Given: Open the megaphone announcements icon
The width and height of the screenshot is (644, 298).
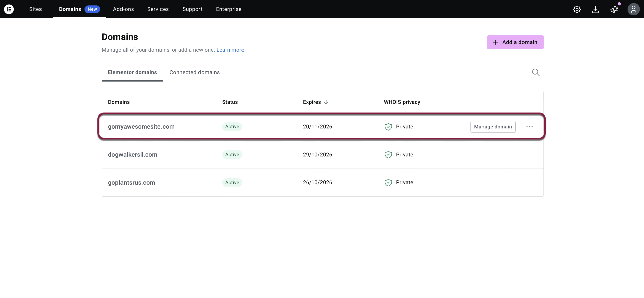Looking at the screenshot, I should (614, 9).
